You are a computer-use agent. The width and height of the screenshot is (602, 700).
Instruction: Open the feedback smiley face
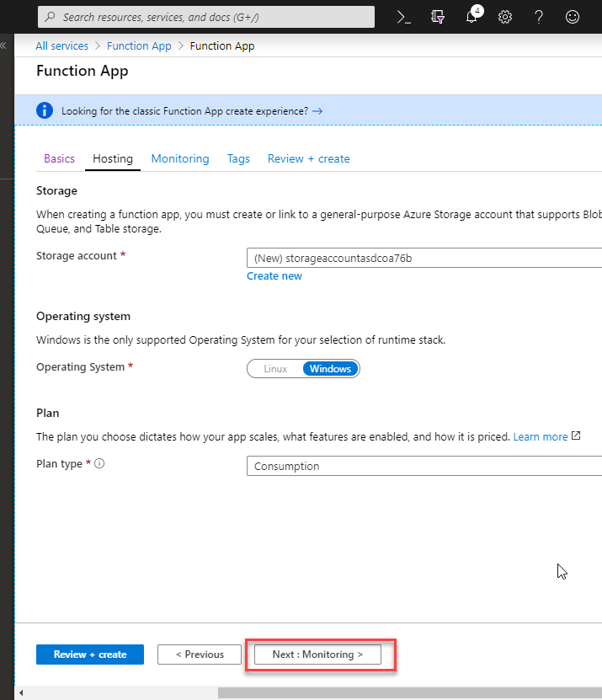point(572,18)
